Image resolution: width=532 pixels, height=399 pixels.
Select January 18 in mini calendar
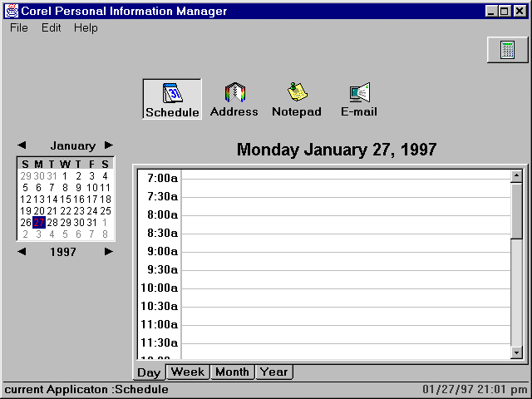point(106,199)
